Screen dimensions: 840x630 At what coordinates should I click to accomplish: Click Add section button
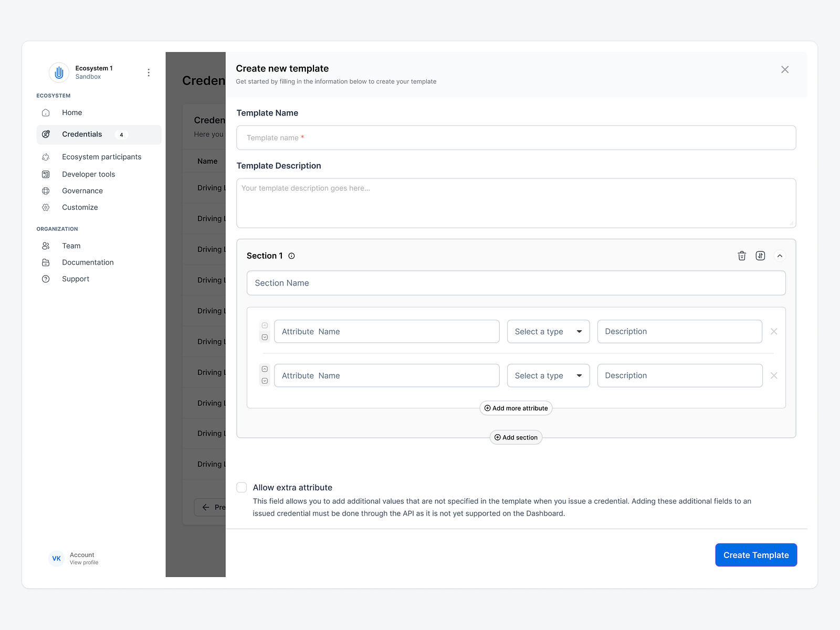pos(516,437)
